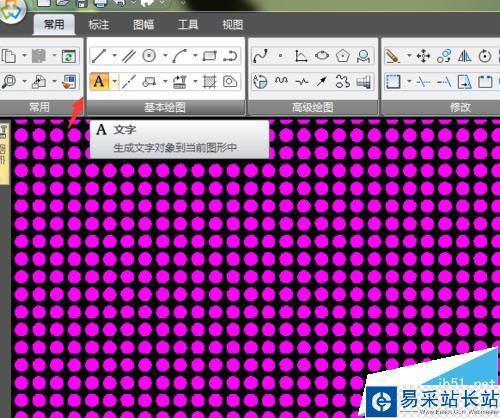Switch to the 常用 ribbon tab
Image resolution: width=500 pixels, height=418 pixels.
pos(54,24)
